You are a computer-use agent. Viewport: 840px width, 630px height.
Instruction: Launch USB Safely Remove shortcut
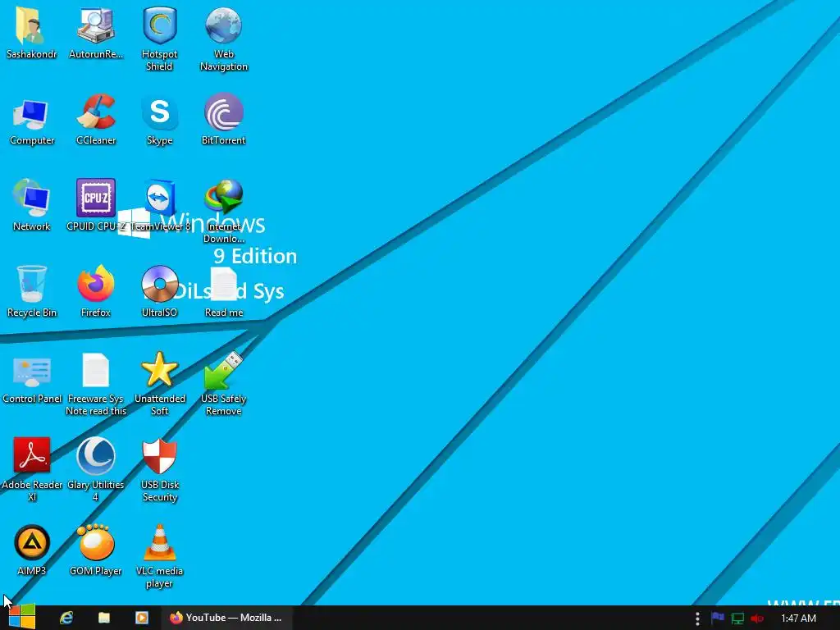223,370
